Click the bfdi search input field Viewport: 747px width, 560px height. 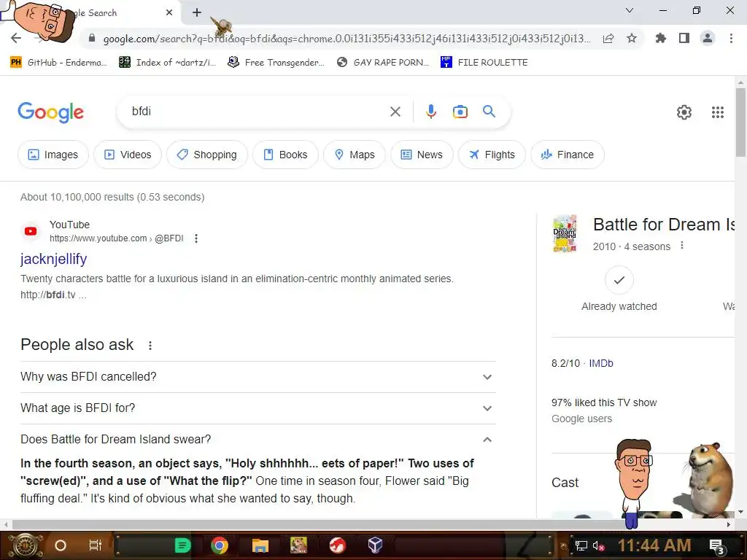point(258,112)
